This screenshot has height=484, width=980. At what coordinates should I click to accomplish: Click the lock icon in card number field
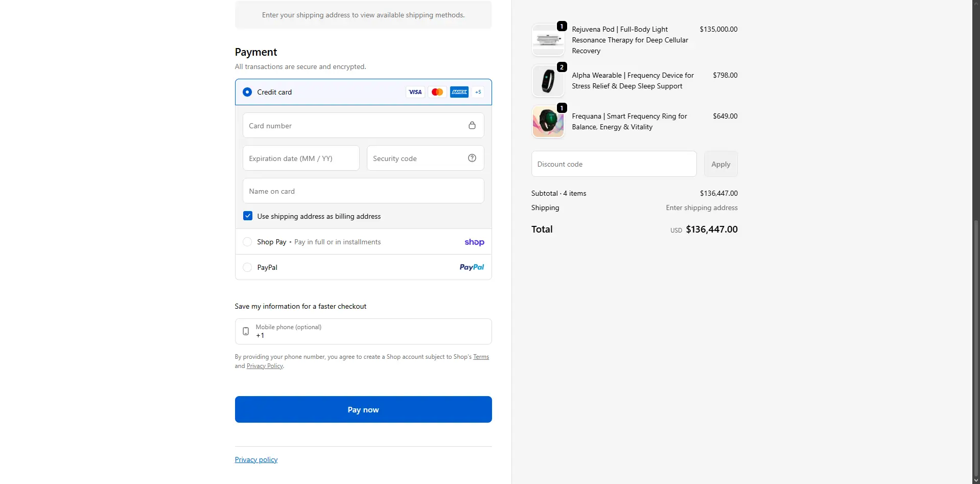pos(472,125)
